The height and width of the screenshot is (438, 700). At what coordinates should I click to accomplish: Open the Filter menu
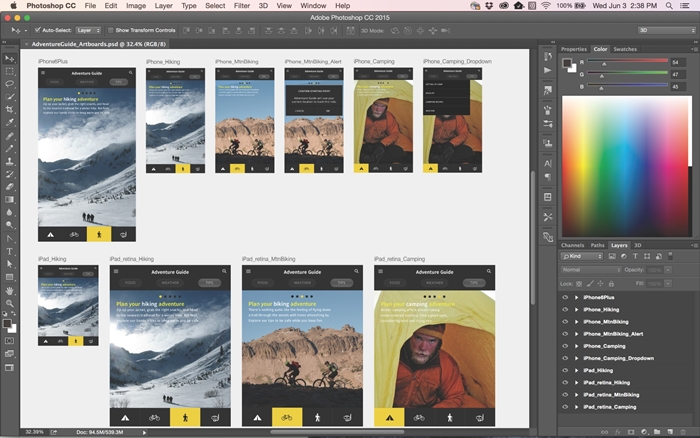coord(242,6)
